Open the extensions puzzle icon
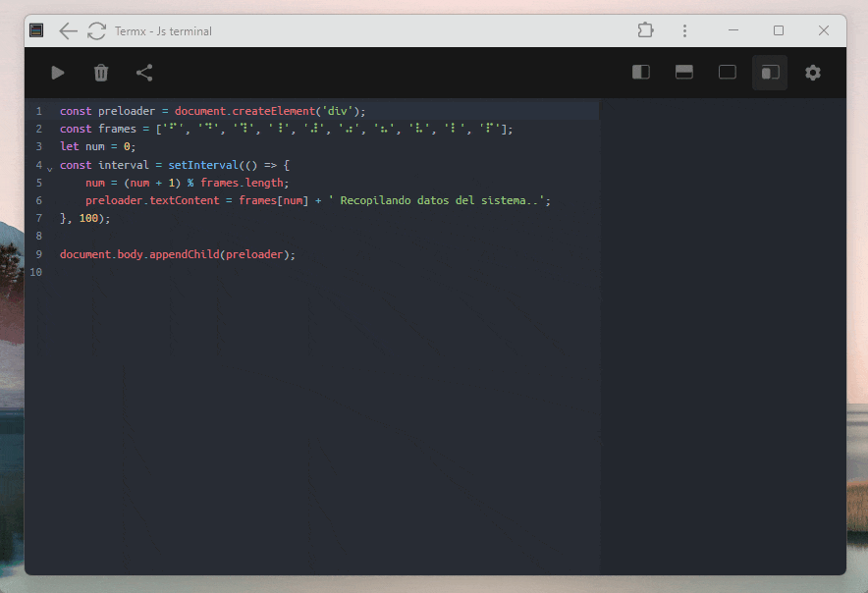 pos(645,29)
